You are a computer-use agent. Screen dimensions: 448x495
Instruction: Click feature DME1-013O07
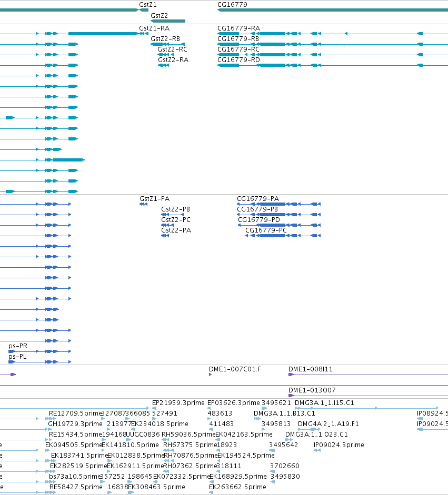(x=312, y=390)
